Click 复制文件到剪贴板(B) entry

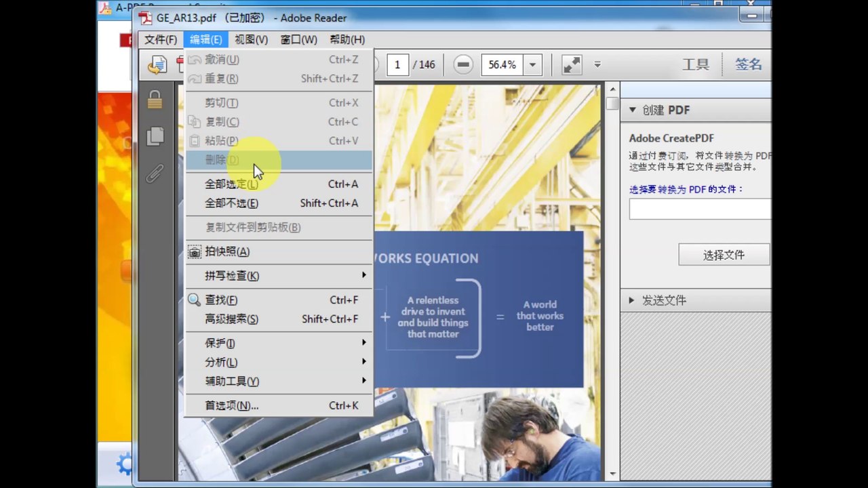279,227
